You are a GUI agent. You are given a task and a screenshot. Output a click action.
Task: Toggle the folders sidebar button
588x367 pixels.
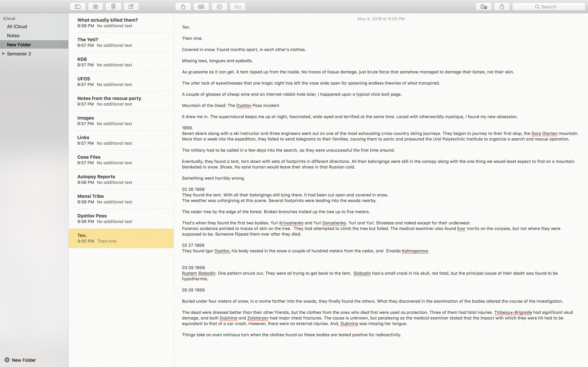(78, 7)
